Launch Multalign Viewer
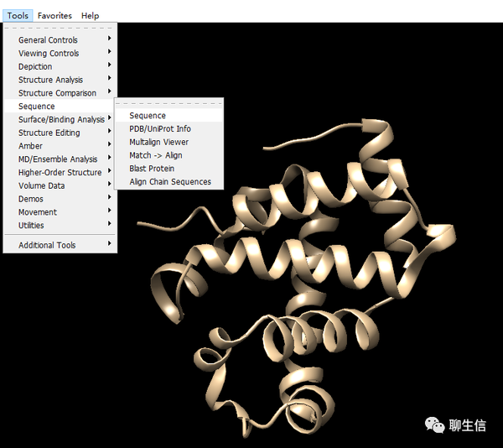Viewport: 503px width, 448px height. (169, 142)
